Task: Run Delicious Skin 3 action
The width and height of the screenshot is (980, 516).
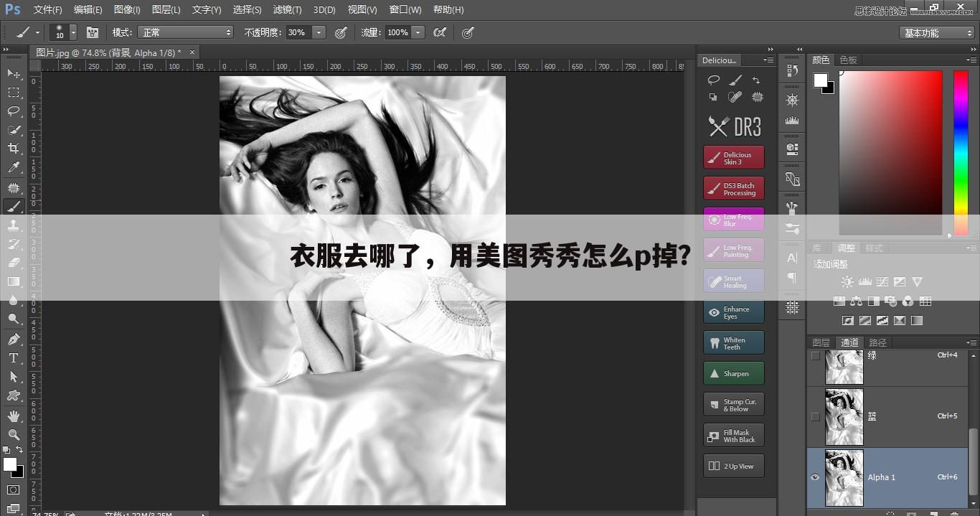Action: click(x=734, y=158)
